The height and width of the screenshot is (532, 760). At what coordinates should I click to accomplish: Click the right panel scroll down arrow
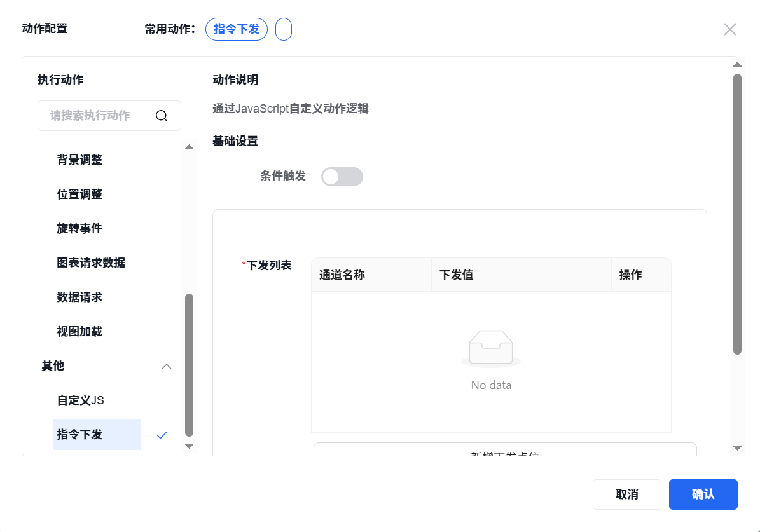pos(737,448)
